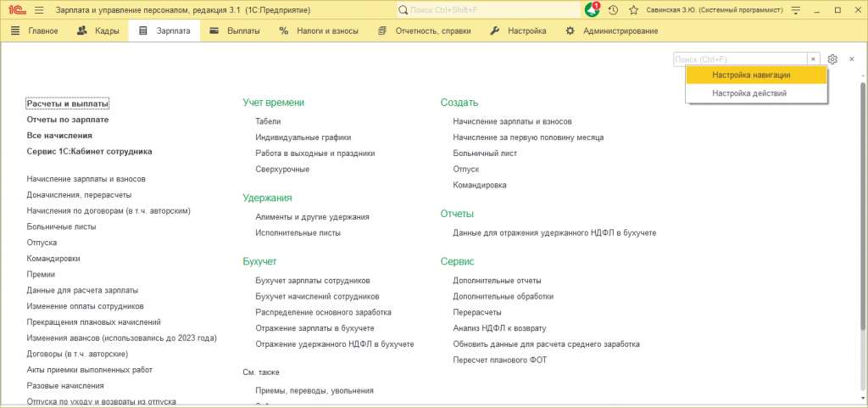Open favorites star icon
The width and height of the screenshot is (868, 408).
[634, 10]
